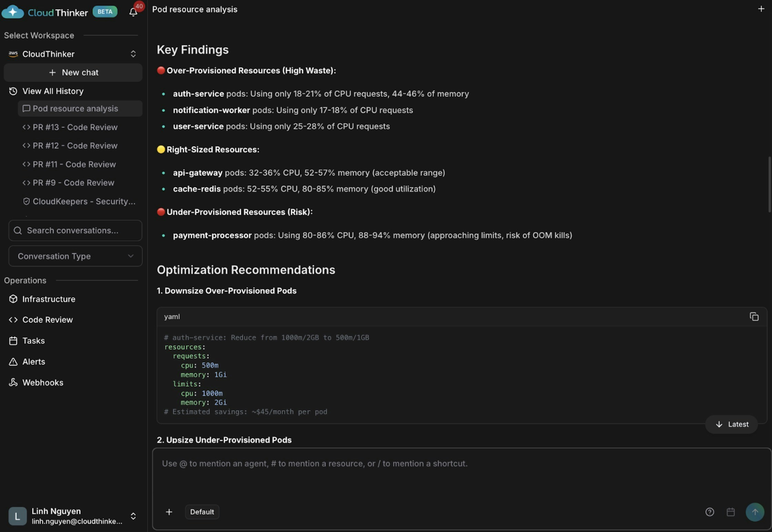Expand the CloudThinker workspace selector
Screen dimensions: 772x532
(133, 54)
